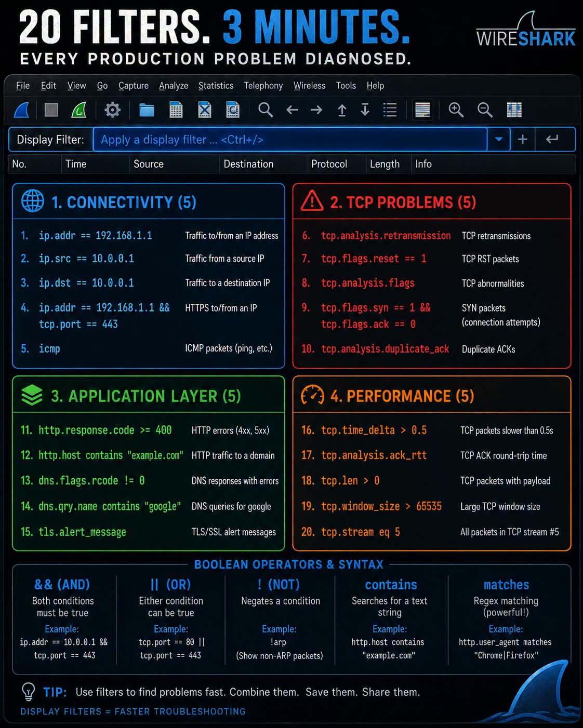
Task: Open the File menu
Action: pos(23,86)
